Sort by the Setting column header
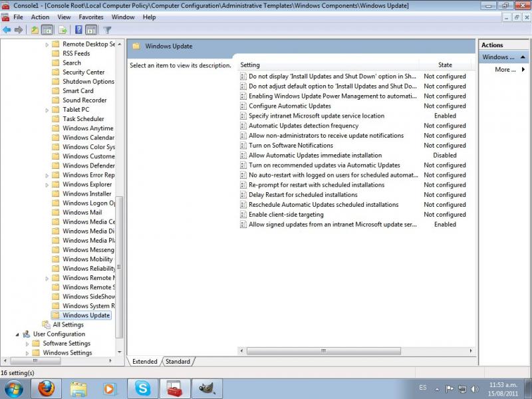Image resolution: width=532 pixels, height=399 pixels. pyautogui.click(x=329, y=65)
